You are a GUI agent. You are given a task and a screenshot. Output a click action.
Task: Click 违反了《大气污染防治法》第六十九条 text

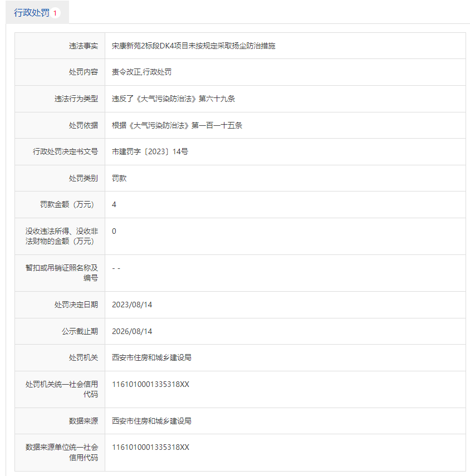173,99
